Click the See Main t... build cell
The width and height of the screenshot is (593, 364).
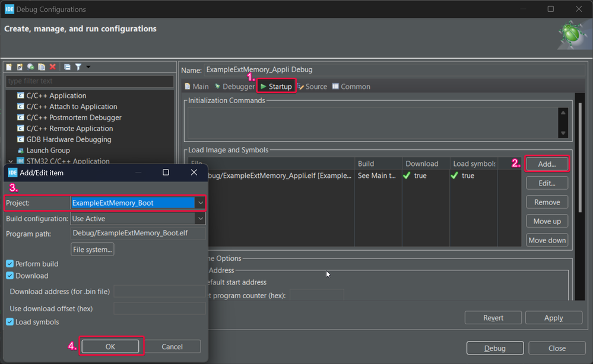pos(378,175)
